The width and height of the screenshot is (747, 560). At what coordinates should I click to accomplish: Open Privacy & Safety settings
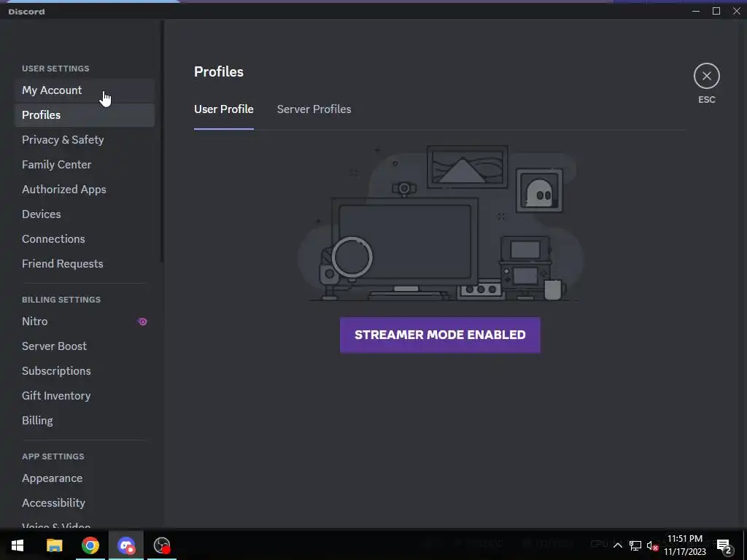[x=85, y=139]
